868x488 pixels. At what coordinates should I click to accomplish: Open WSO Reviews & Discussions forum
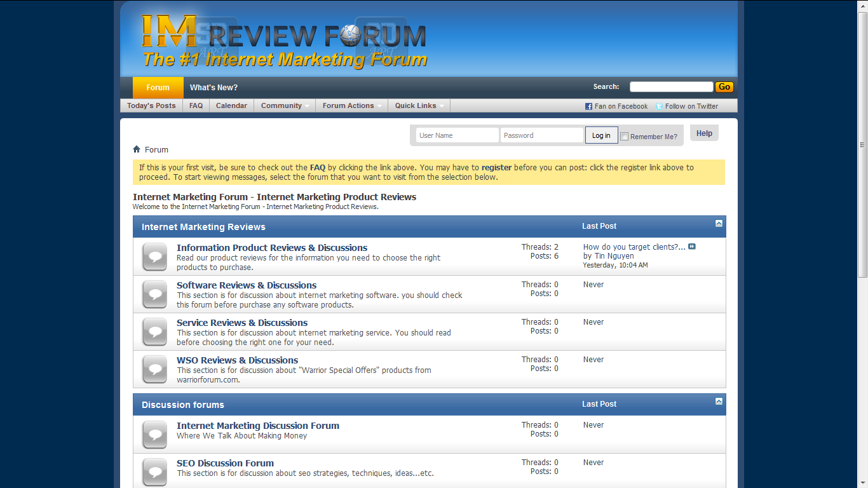pyautogui.click(x=237, y=360)
